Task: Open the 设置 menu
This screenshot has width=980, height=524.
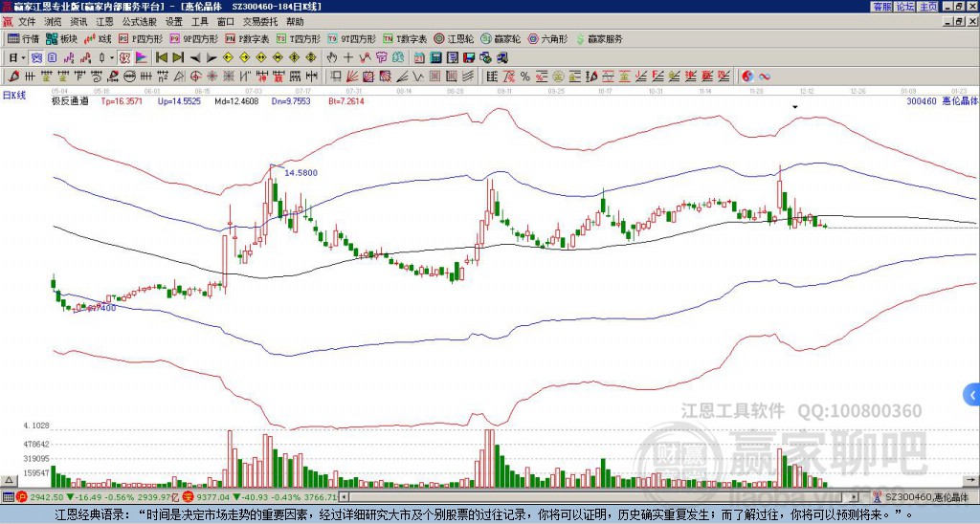Action: click(174, 22)
